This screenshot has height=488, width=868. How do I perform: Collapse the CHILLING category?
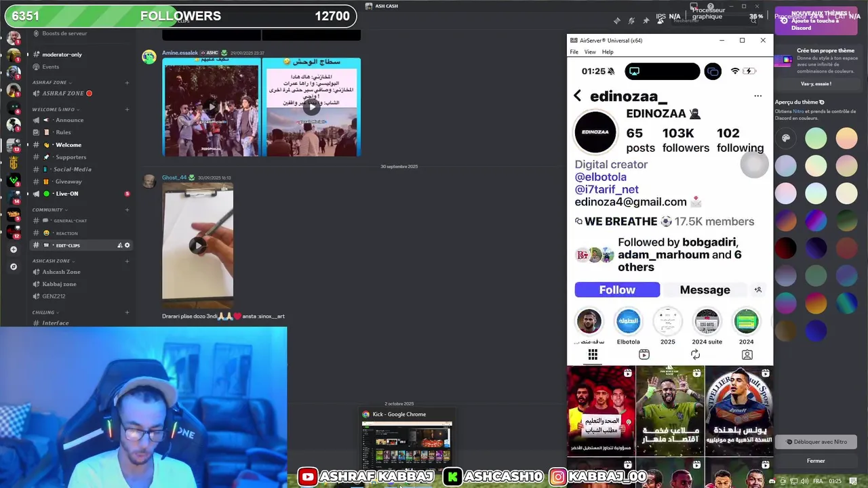tap(45, 312)
